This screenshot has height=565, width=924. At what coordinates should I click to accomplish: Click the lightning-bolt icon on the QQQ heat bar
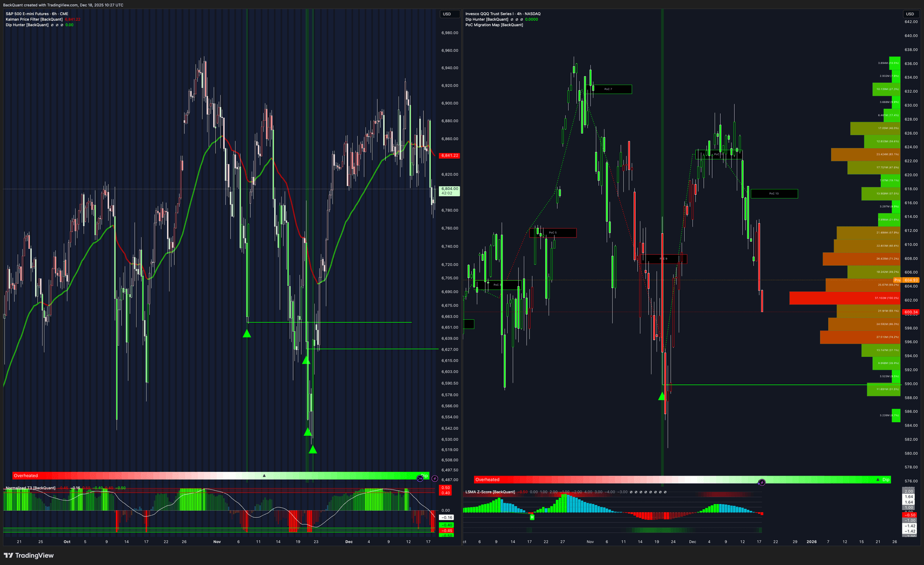(x=762, y=482)
